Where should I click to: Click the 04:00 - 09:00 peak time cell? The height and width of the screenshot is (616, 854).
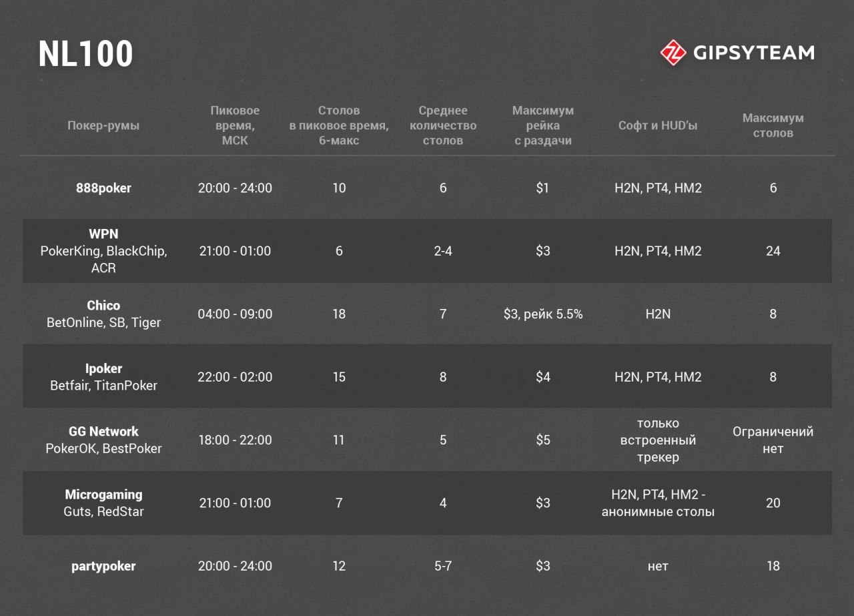click(235, 314)
